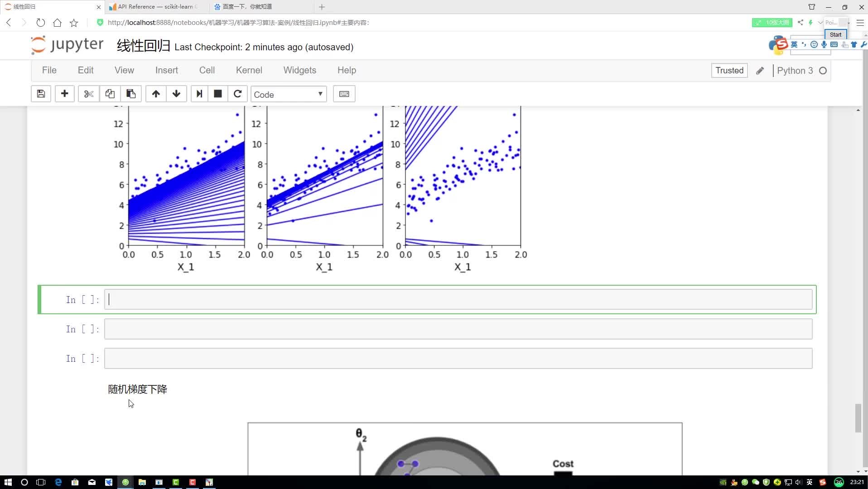This screenshot has width=868, height=489.
Task: Expand the address bar dropdown chevron
Action: pyautogui.click(x=820, y=22)
